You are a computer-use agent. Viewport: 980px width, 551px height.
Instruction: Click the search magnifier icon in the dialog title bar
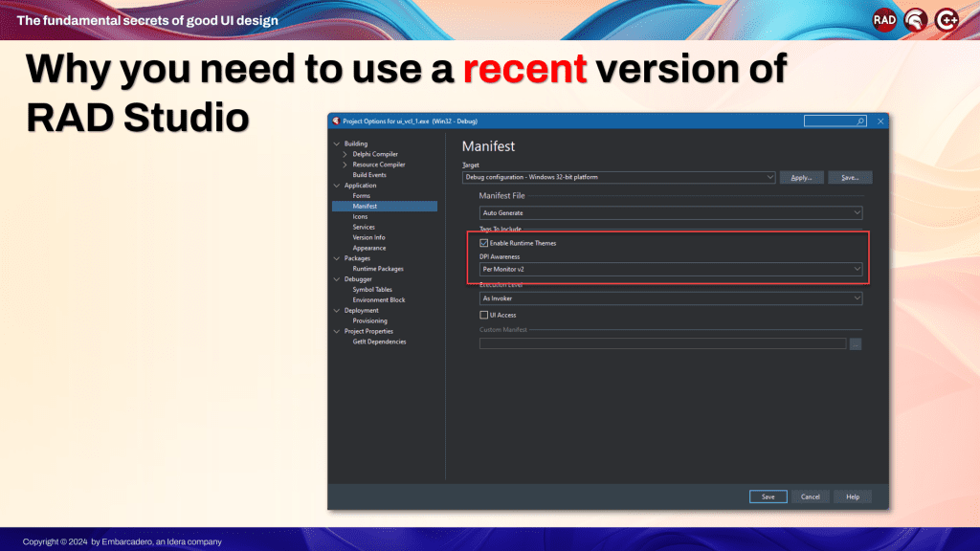point(860,121)
